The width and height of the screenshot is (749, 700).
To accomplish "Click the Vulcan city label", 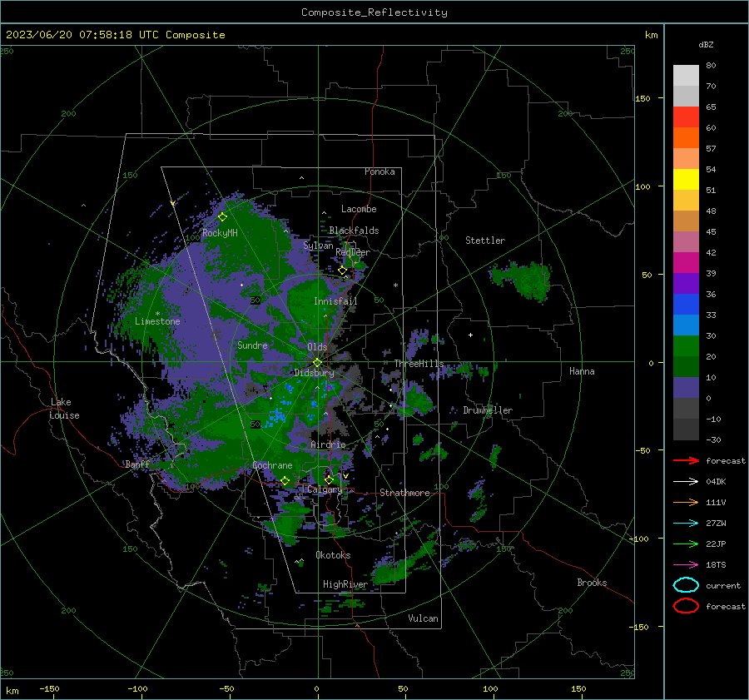I will pos(423,618).
